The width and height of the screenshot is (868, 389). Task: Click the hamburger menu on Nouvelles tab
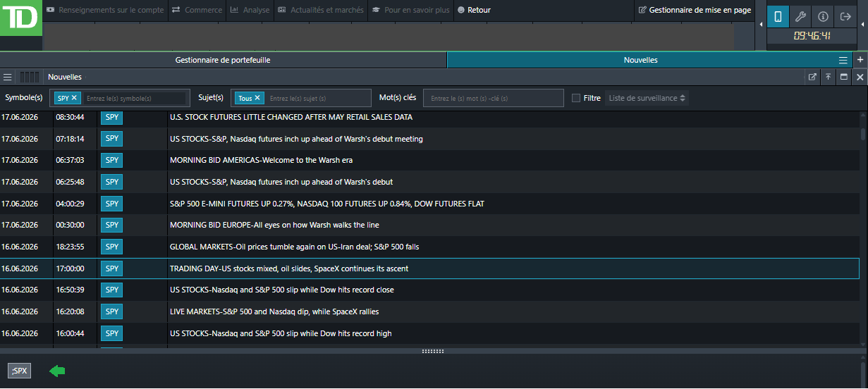[x=843, y=60]
